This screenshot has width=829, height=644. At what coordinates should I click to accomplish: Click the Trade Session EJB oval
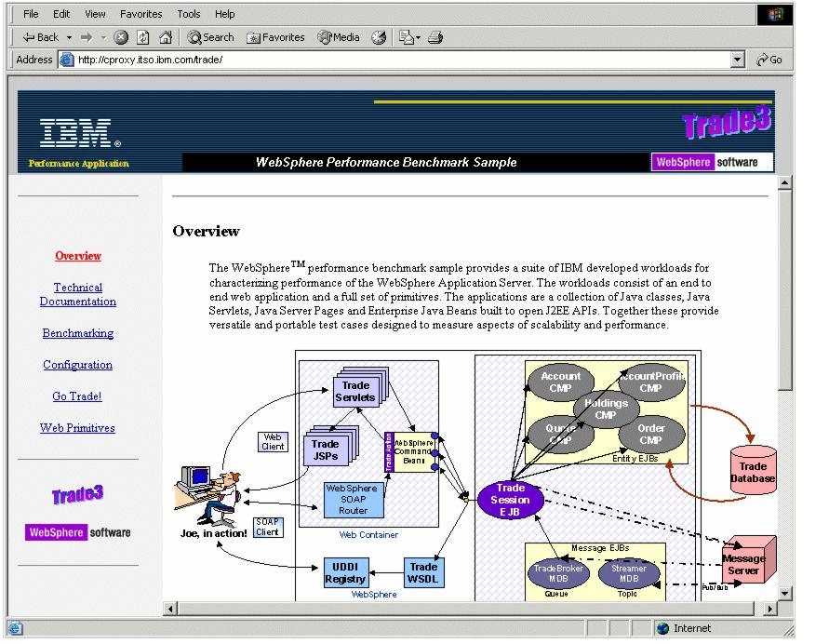[x=510, y=500]
